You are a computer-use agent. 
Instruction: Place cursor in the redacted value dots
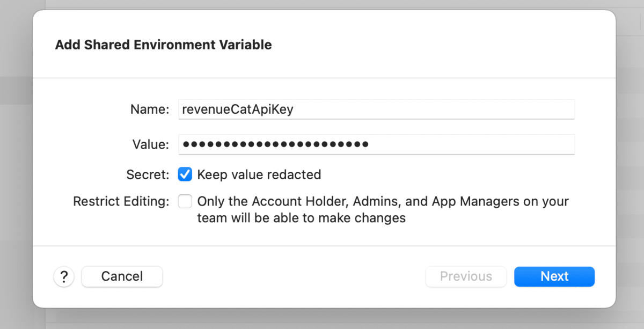[x=275, y=144]
